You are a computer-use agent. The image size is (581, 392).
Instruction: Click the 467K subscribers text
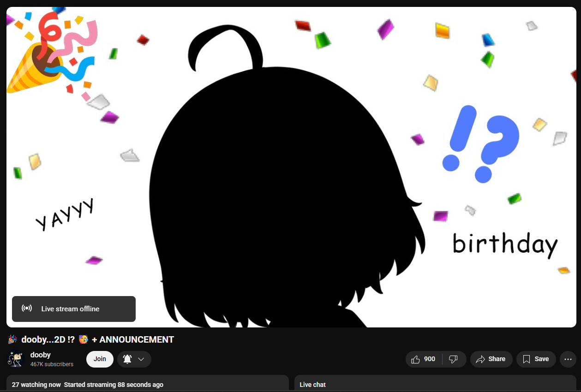click(x=52, y=364)
